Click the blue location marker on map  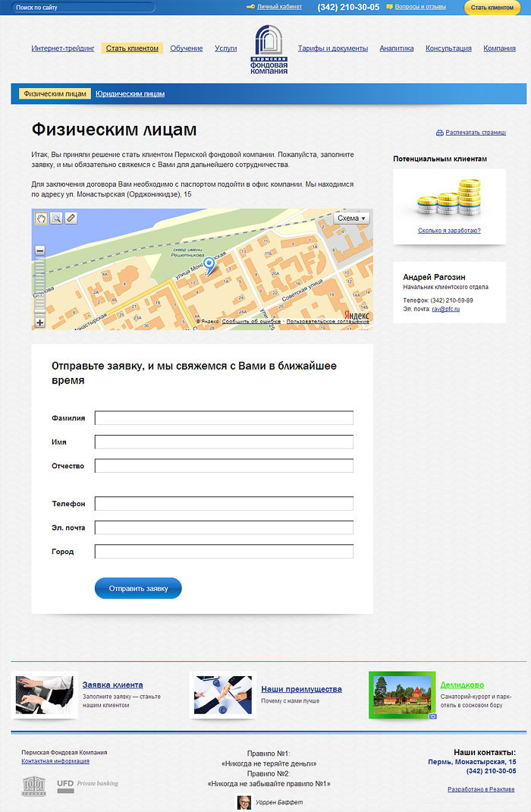pos(209,265)
